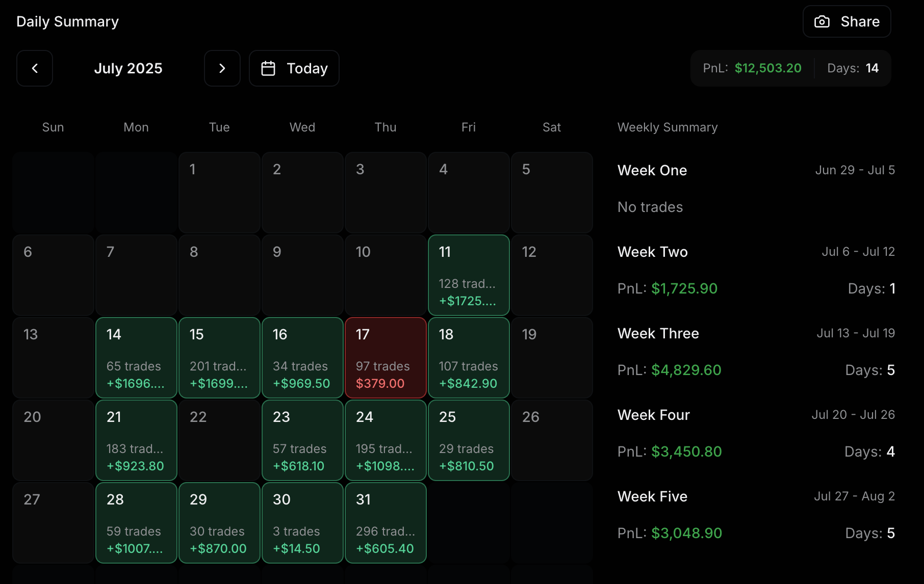Click the Jul 13 - Jul 19 date range
924x584 pixels.
pyautogui.click(x=856, y=333)
